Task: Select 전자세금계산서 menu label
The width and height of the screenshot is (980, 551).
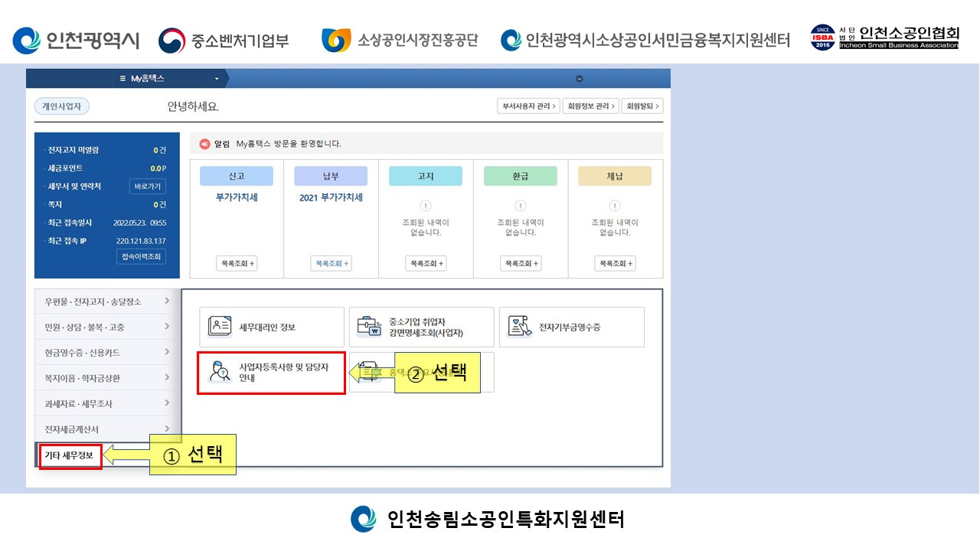Action: tap(72, 429)
